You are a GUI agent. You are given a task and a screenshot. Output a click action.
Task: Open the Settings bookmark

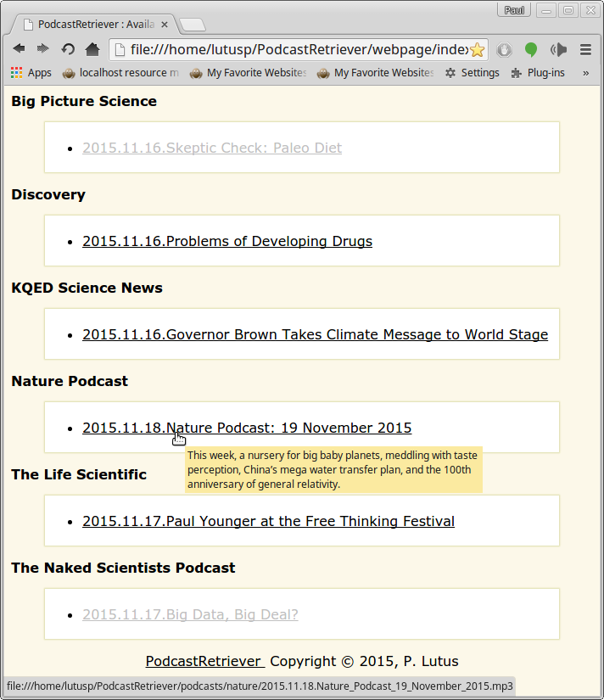click(472, 73)
